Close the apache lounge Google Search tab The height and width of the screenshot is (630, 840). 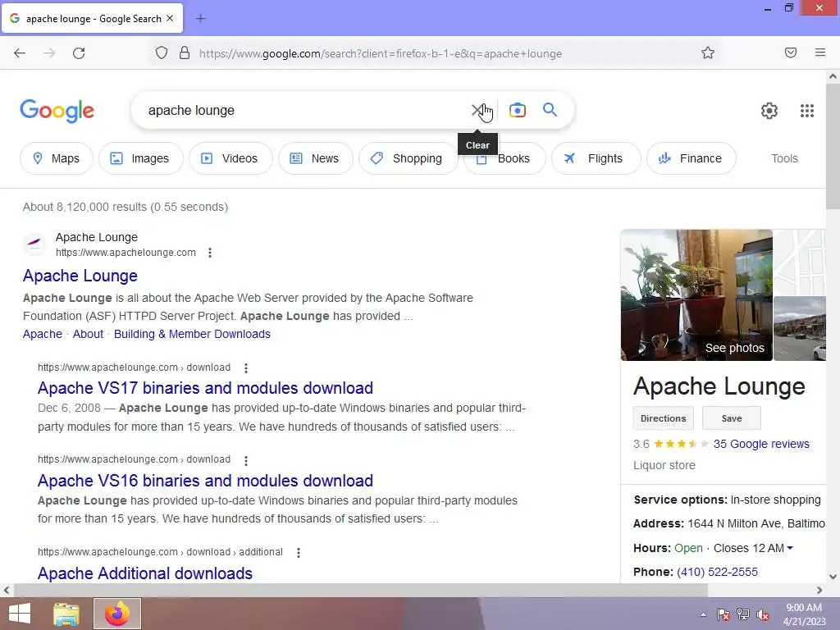pos(170,18)
